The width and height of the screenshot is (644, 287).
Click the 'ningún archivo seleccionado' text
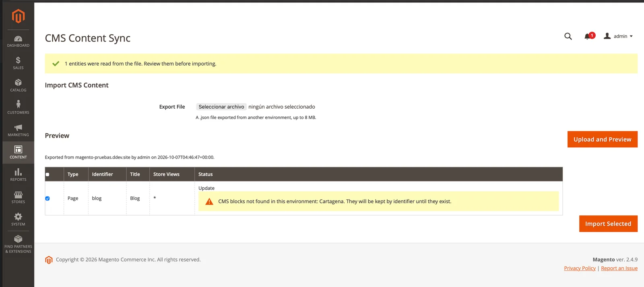pyautogui.click(x=282, y=107)
